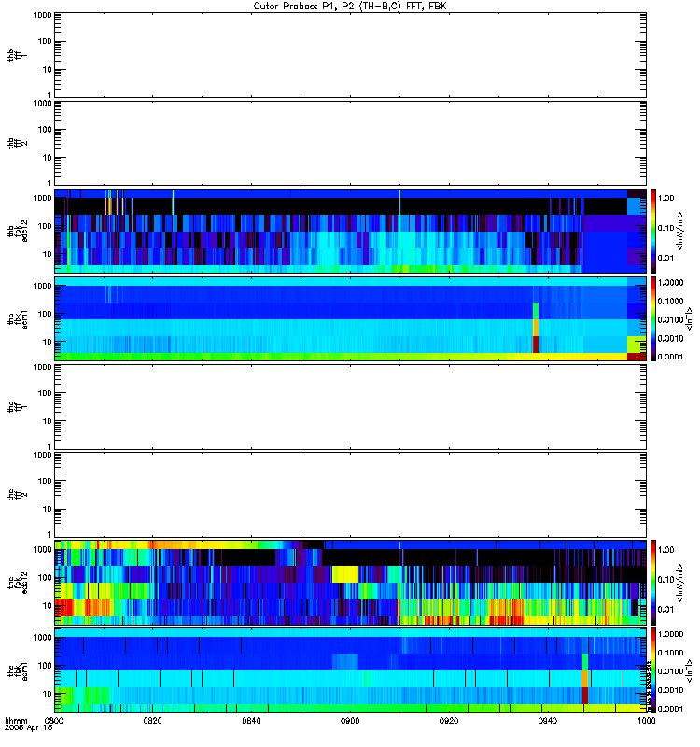Select the empty 'thc fff 2' plot panel
Viewport: 700px width, 747px height.
(x=350, y=495)
